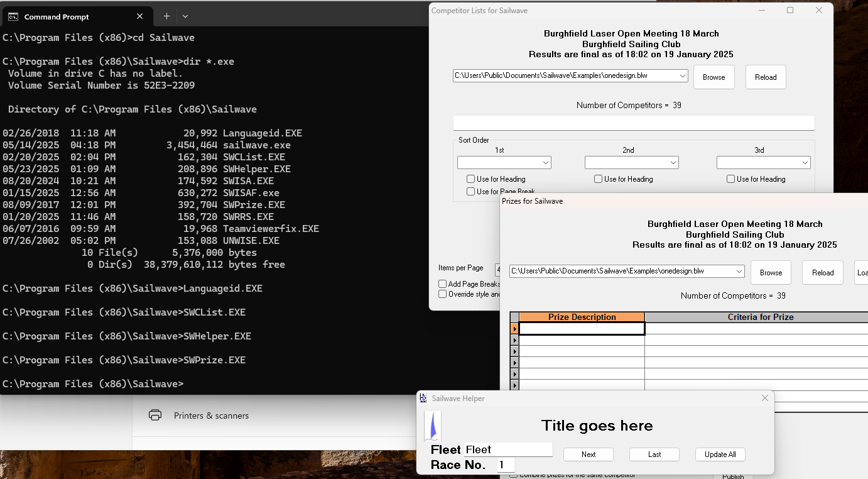The image size is (868, 479).
Task: Click the blue sail logo in Sailwave Helper
Action: (x=433, y=426)
